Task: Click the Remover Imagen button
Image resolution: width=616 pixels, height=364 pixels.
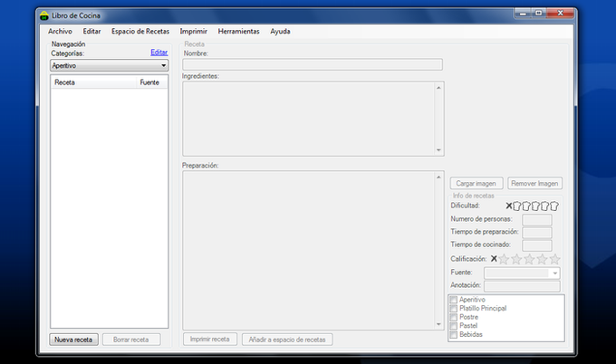Action: click(x=534, y=184)
